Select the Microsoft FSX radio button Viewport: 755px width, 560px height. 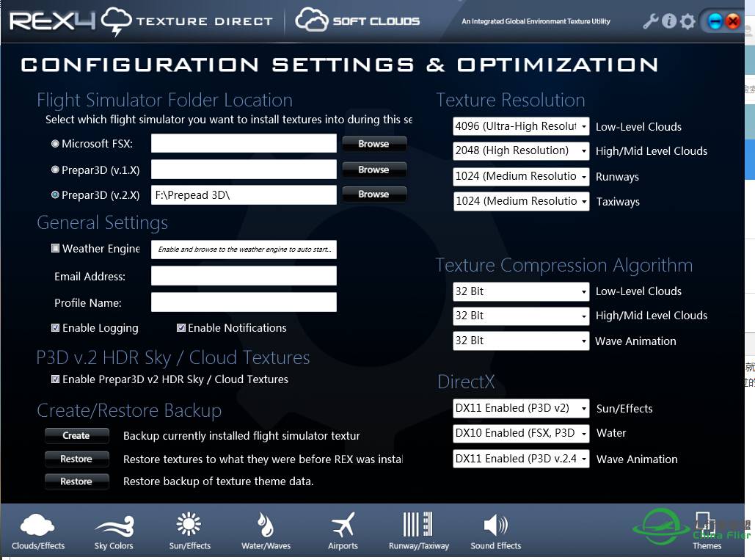(56, 144)
